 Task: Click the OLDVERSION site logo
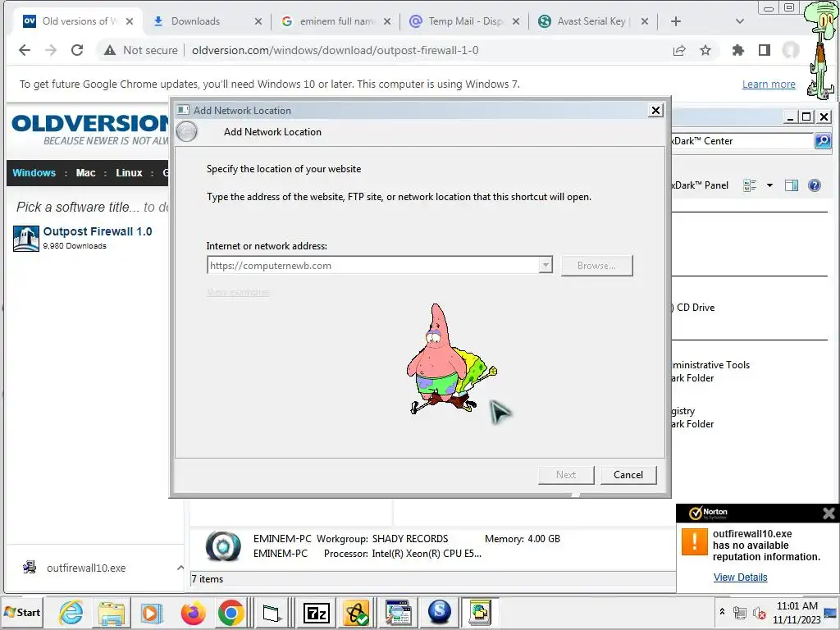[x=90, y=129]
